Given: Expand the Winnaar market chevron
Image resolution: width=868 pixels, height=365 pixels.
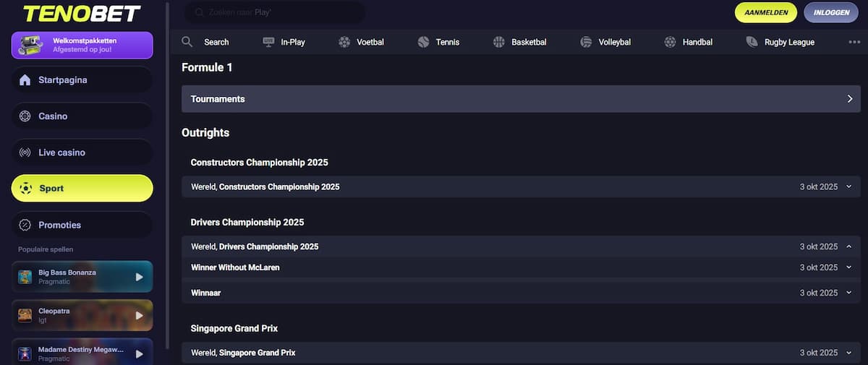Looking at the screenshot, I should click(849, 293).
